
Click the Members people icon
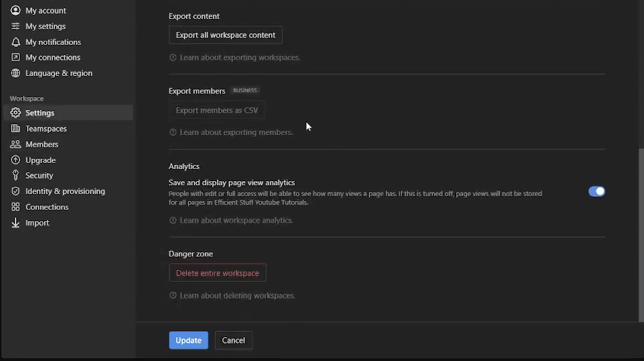[x=15, y=145]
